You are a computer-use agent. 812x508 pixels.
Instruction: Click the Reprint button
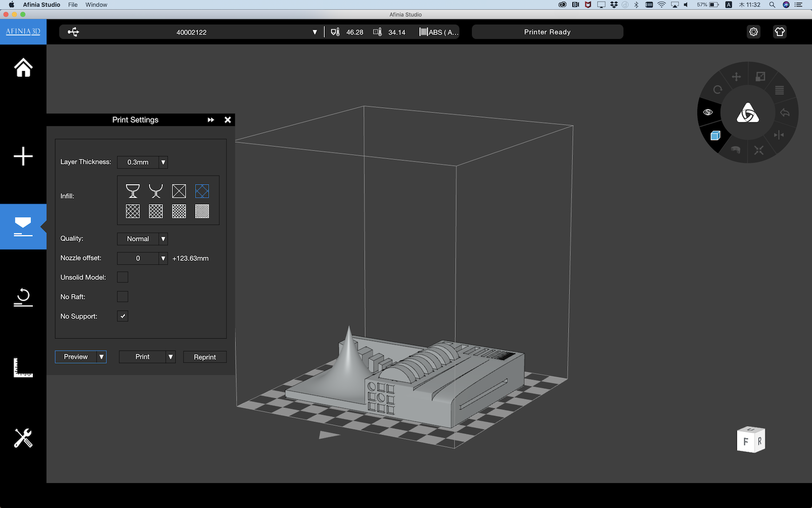pyautogui.click(x=205, y=357)
